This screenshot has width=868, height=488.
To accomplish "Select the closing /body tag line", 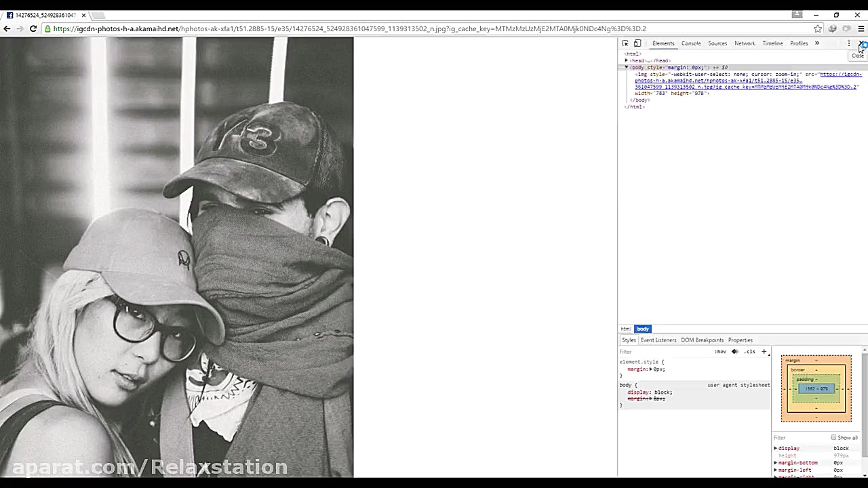I will pos(640,100).
